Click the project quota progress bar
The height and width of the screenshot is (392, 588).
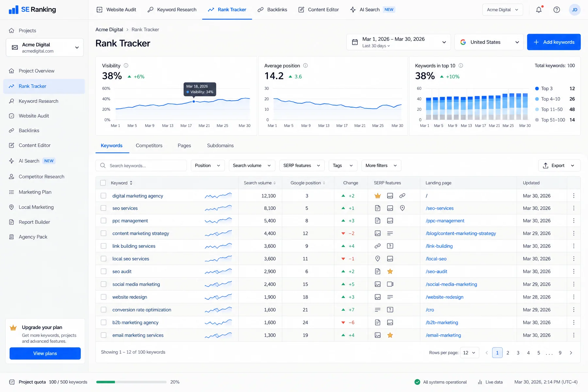pos(131,382)
